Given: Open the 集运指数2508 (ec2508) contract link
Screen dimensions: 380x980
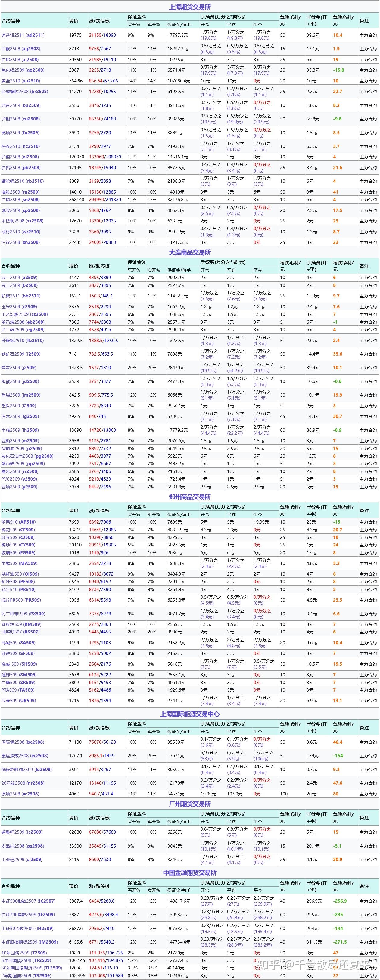Looking at the screenshot, I should point(25,755).
